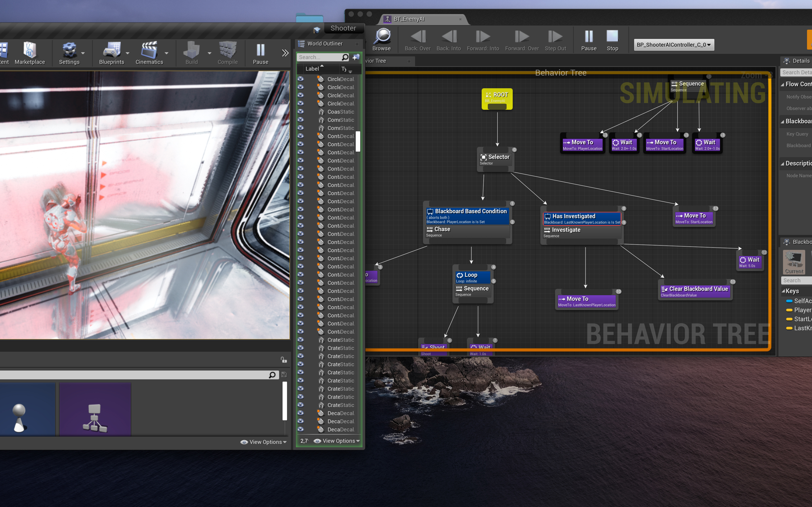
Task: Toggle visibility of the first CircleDecal actor
Action: tap(300, 79)
